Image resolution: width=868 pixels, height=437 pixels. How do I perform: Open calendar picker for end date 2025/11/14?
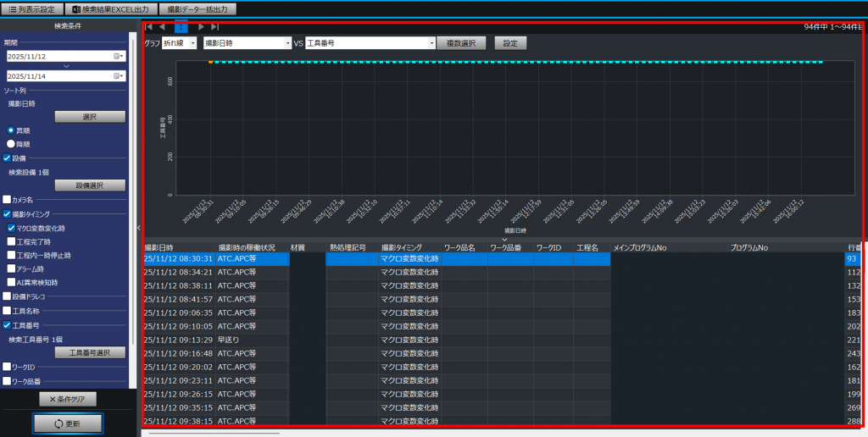(x=119, y=75)
